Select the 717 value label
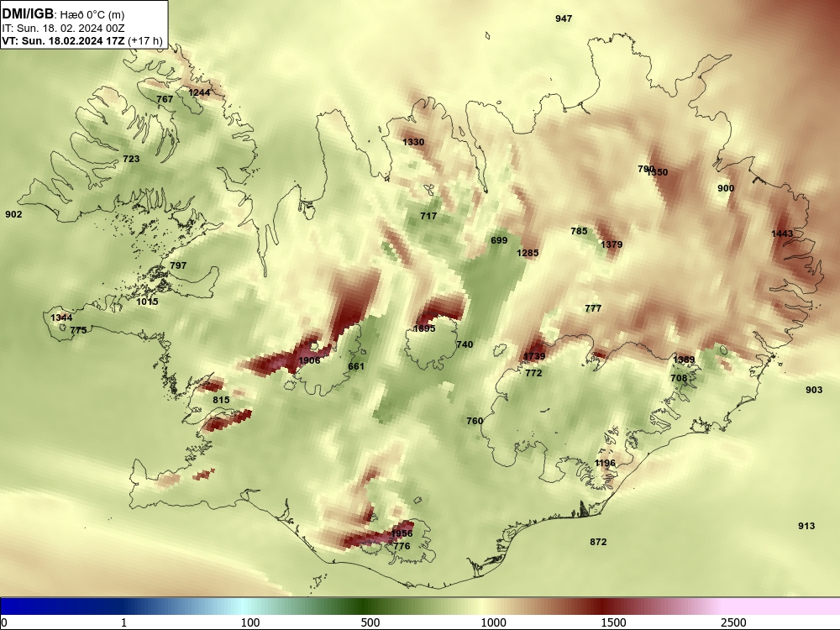This screenshot has width=840, height=630. click(x=428, y=216)
